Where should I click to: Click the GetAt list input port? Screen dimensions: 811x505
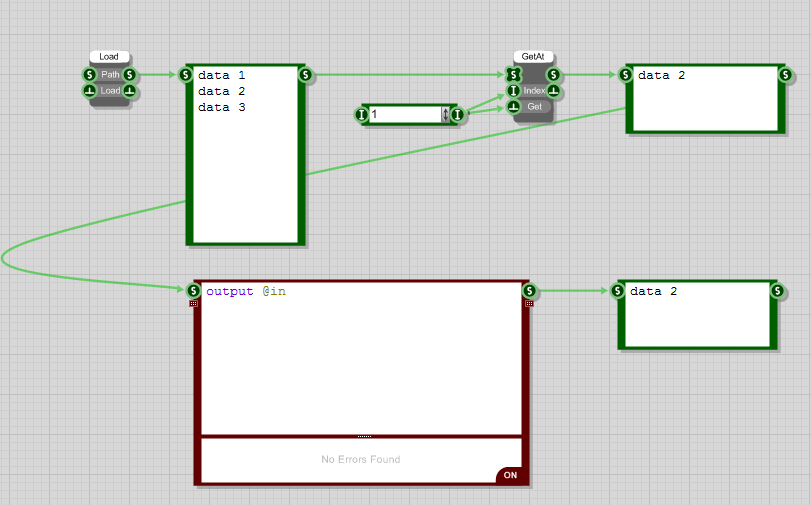[x=514, y=75]
